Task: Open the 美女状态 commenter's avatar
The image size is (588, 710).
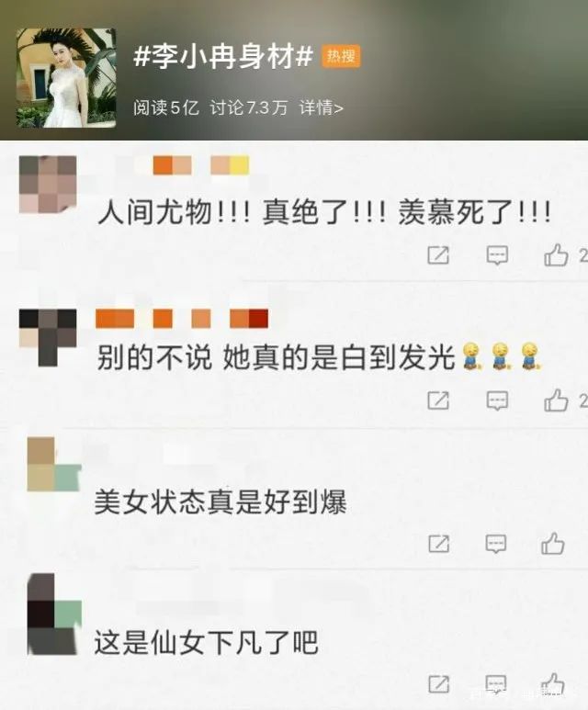Action: click(54, 464)
